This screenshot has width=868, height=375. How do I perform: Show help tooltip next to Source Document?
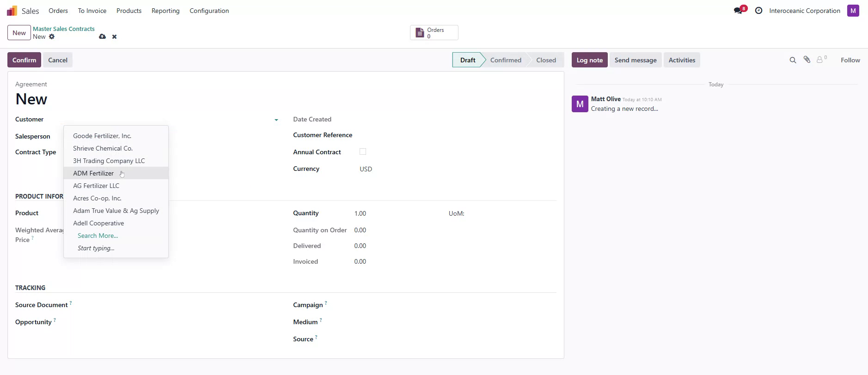[x=71, y=303]
